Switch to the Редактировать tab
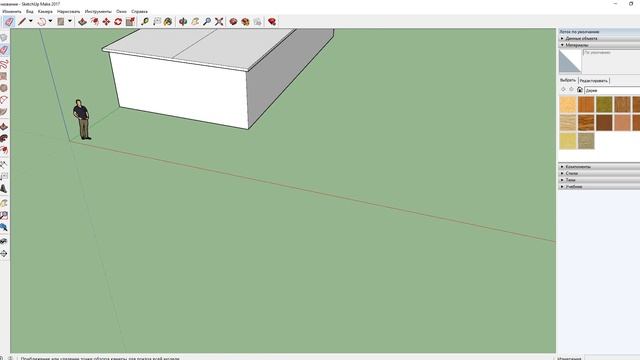Viewport: 640px width, 360px height. 593,81
